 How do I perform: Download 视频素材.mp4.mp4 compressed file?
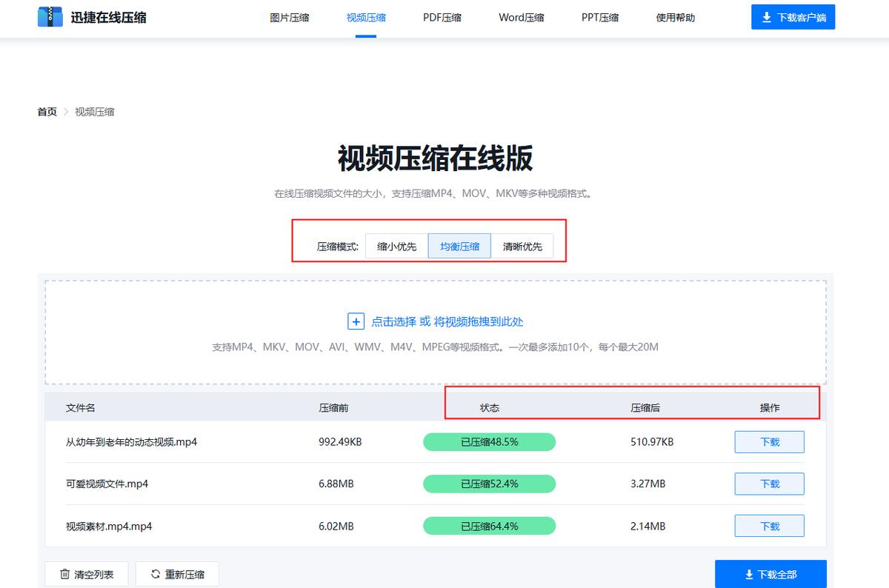pos(769,526)
